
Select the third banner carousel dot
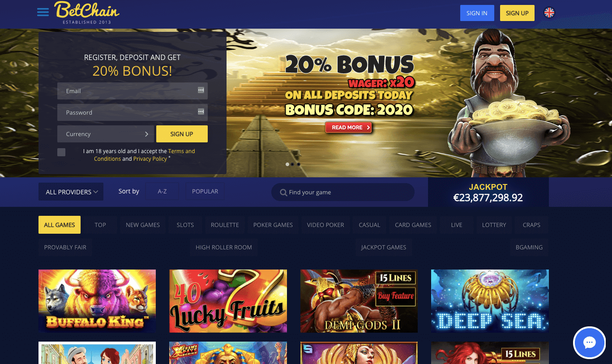299,164
